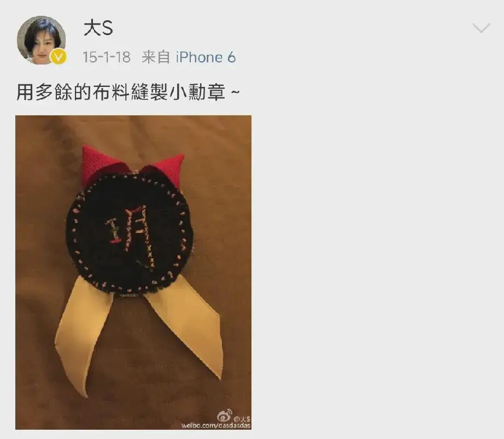Click the Weibo eye logo watermark
The width and height of the screenshot is (504, 439).
pyautogui.click(x=224, y=415)
